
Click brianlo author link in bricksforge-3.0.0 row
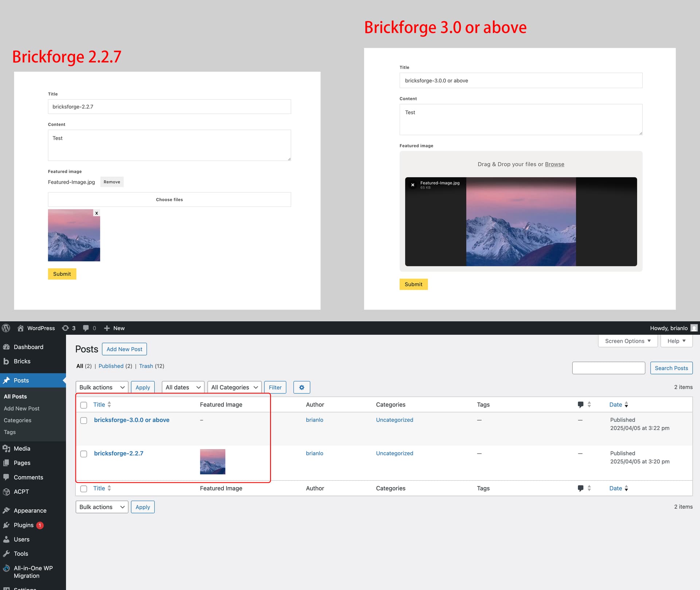coord(314,420)
